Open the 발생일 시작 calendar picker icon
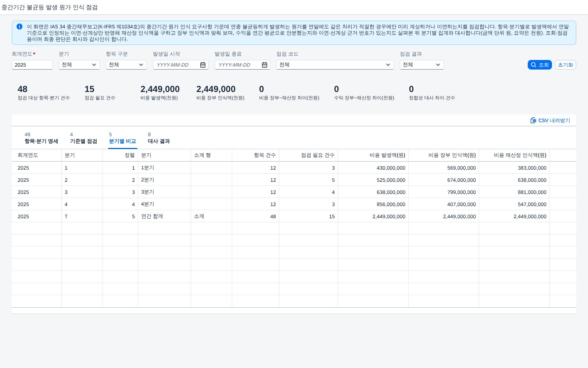 click(203, 65)
